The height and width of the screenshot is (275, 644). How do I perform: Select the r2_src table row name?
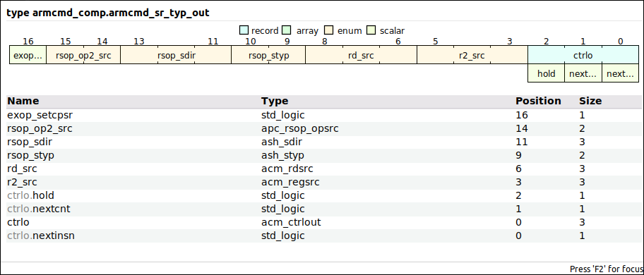(22, 182)
